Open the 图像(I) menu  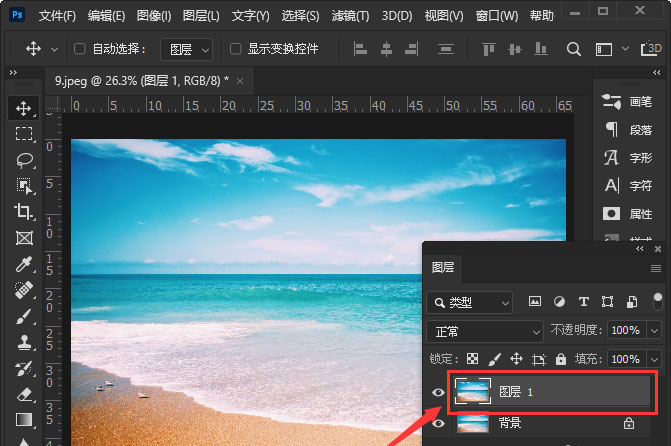[154, 16]
